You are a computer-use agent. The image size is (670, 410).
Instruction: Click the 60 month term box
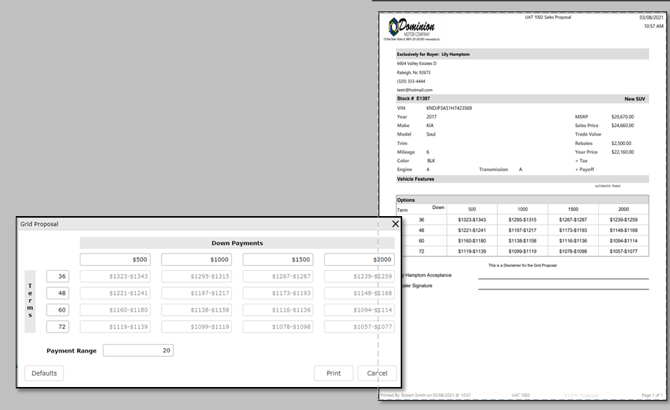coord(58,312)
